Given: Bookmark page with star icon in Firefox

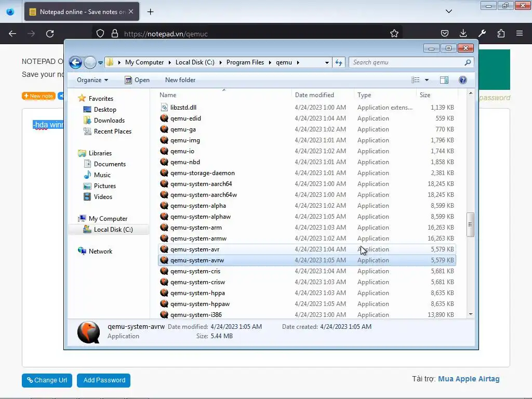Looking at the screenshot, I should point(394,34).
